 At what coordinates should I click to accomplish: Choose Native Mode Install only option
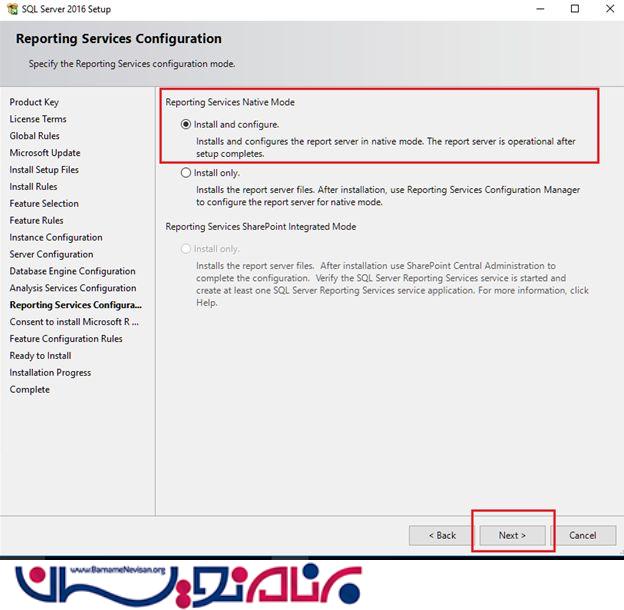pyautogui.click(x=186, y=173)
